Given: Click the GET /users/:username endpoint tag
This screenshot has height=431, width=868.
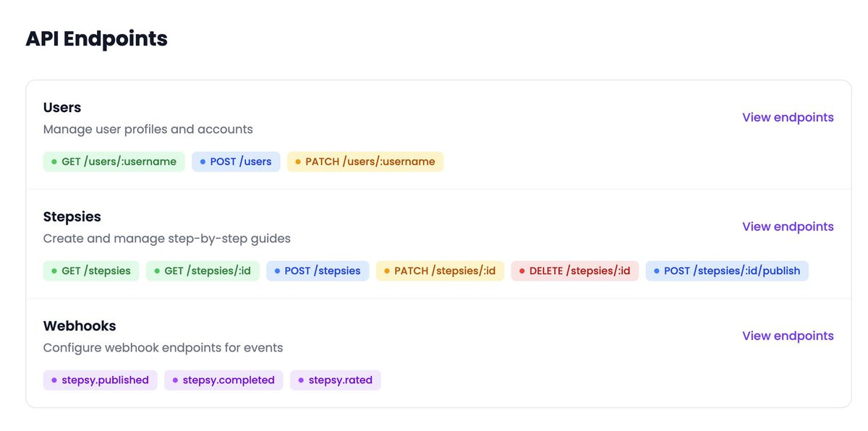Looking at the screenshot, I should [x=114, y=162].
